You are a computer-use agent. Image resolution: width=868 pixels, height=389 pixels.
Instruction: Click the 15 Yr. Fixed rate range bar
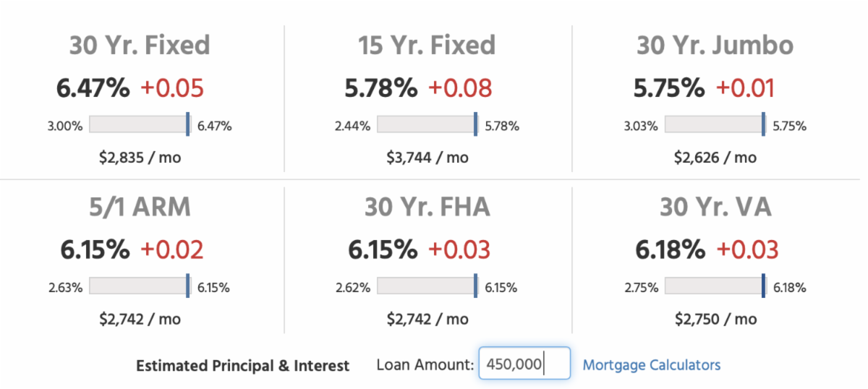[x=427, y=125]
